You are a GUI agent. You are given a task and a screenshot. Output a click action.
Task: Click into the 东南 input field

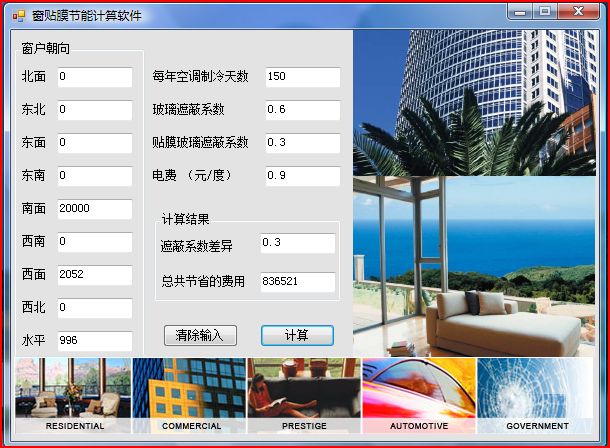point(95,176)
